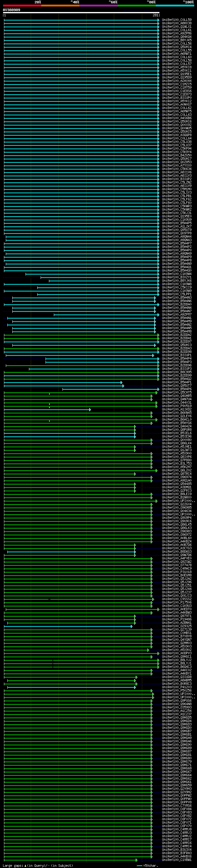The width and height of the screenshot is (197, 868).
Task: Select hit label UniRef100_C5KII9
Action: 177,288
